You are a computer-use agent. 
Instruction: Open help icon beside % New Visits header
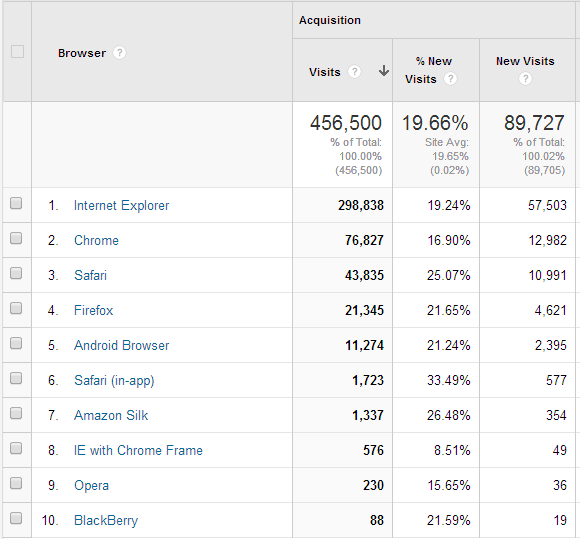click(450, 79)
